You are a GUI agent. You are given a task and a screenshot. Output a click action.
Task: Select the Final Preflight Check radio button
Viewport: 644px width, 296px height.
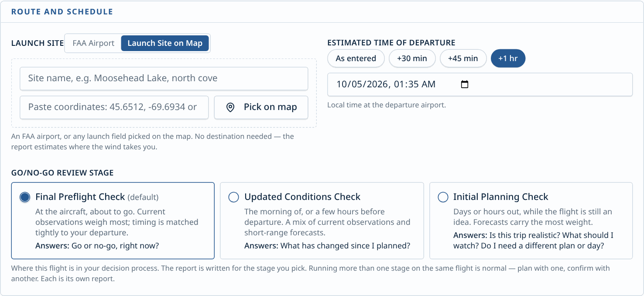click(25, 197)
